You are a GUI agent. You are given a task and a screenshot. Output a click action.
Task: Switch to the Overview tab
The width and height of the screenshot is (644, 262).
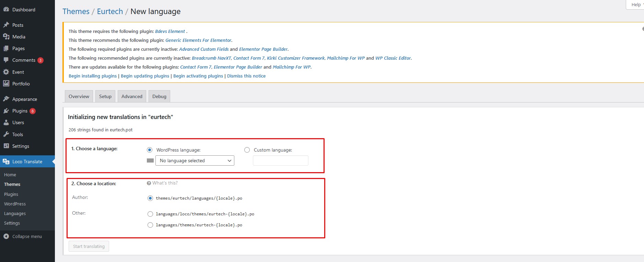(x=79, y=96)
